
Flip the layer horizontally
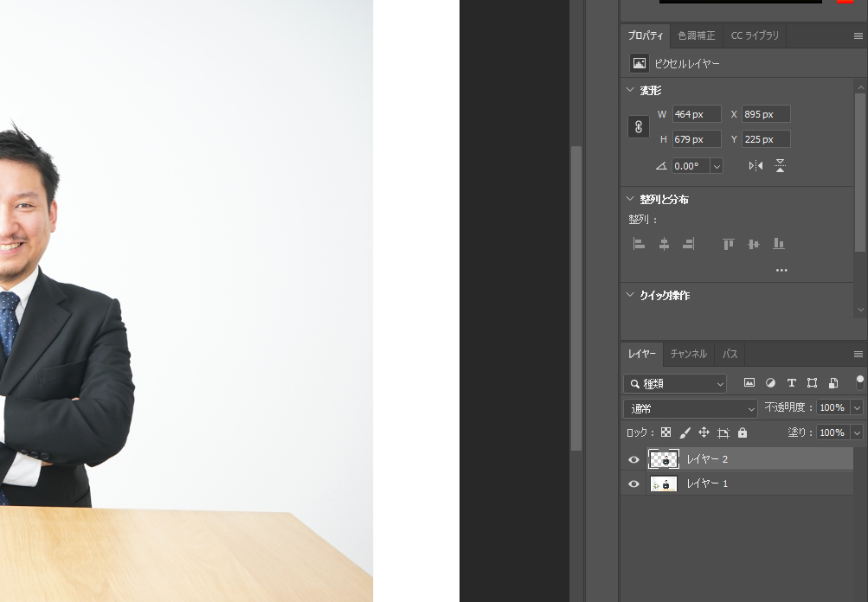coord(755,166)
